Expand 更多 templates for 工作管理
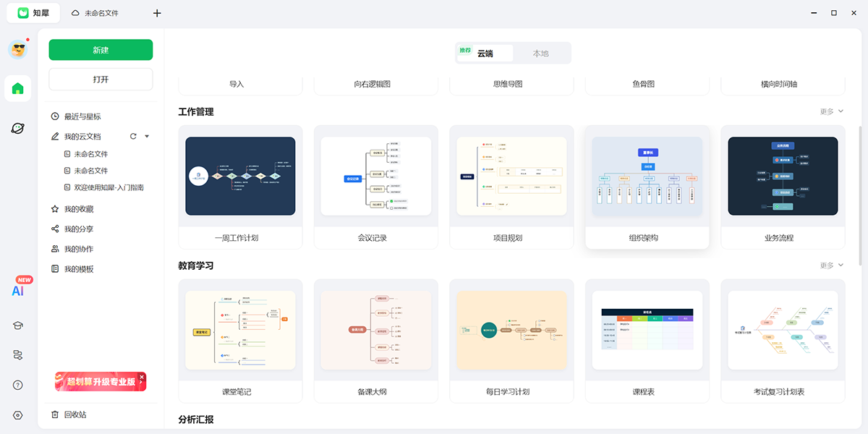 829,111
